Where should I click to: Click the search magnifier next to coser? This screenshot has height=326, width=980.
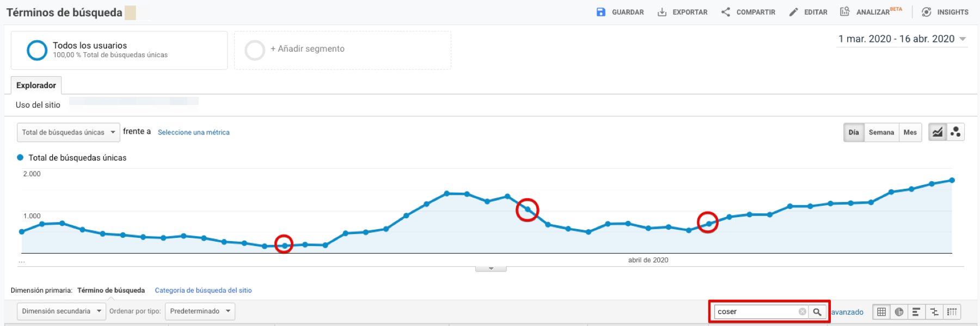817,312
